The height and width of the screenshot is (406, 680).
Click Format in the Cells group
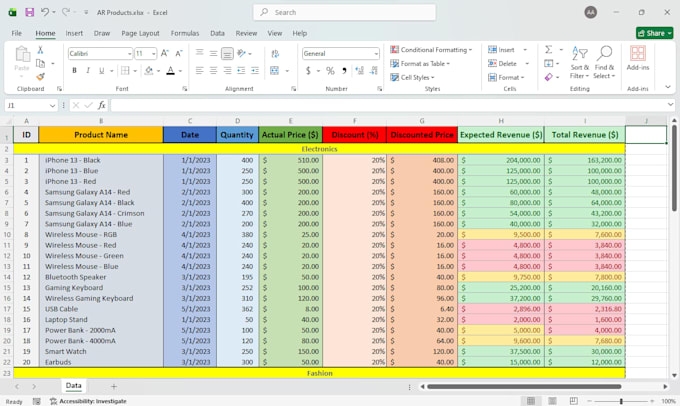(506, 77)
